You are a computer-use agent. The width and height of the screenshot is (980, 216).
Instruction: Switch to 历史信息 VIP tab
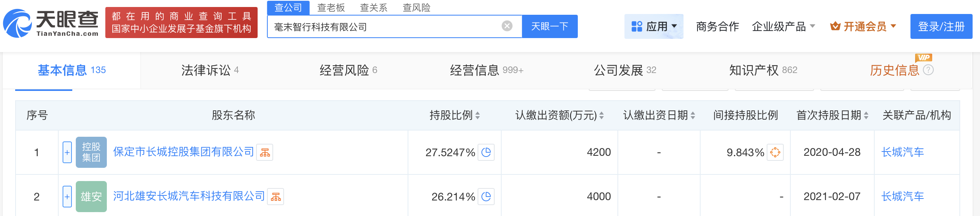[x=895, y=70]
